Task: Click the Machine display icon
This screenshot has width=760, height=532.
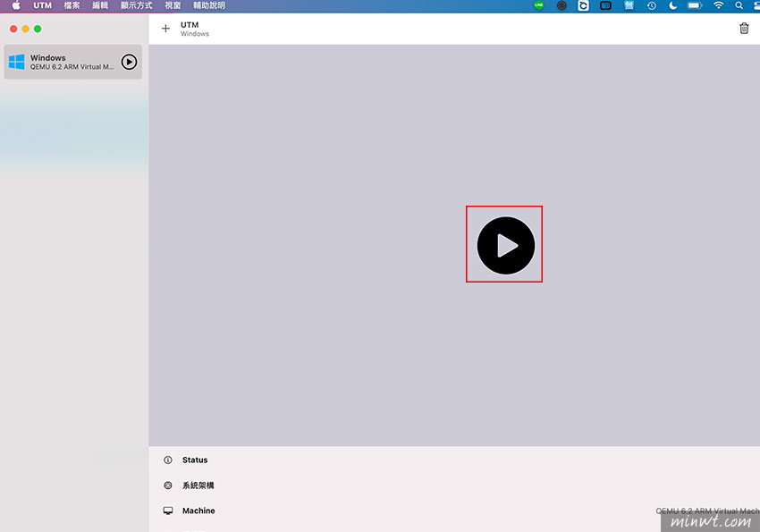Action: pyautogui.click(x=168, y=511)
